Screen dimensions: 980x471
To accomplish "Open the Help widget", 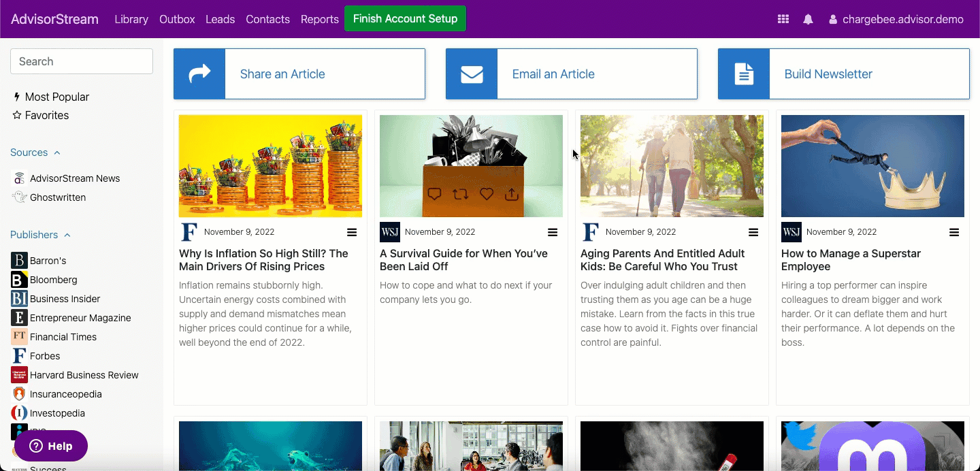I will [51, 446].
